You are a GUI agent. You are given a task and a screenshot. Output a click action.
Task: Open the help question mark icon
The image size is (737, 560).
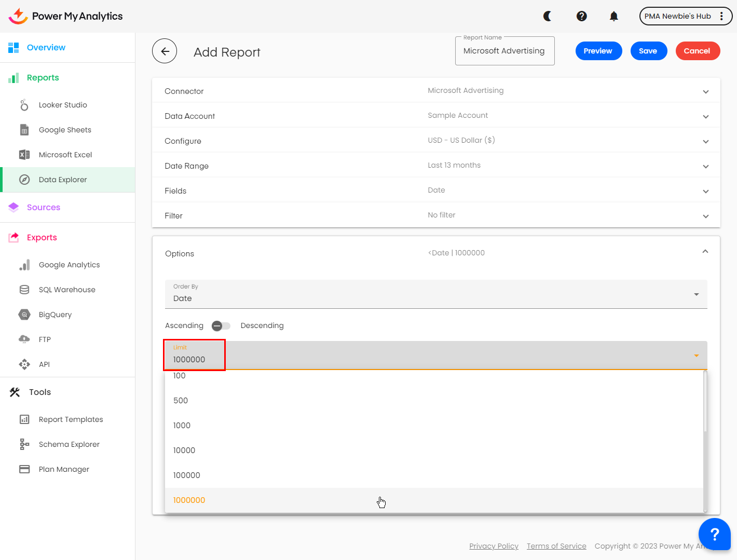point(581,16)
